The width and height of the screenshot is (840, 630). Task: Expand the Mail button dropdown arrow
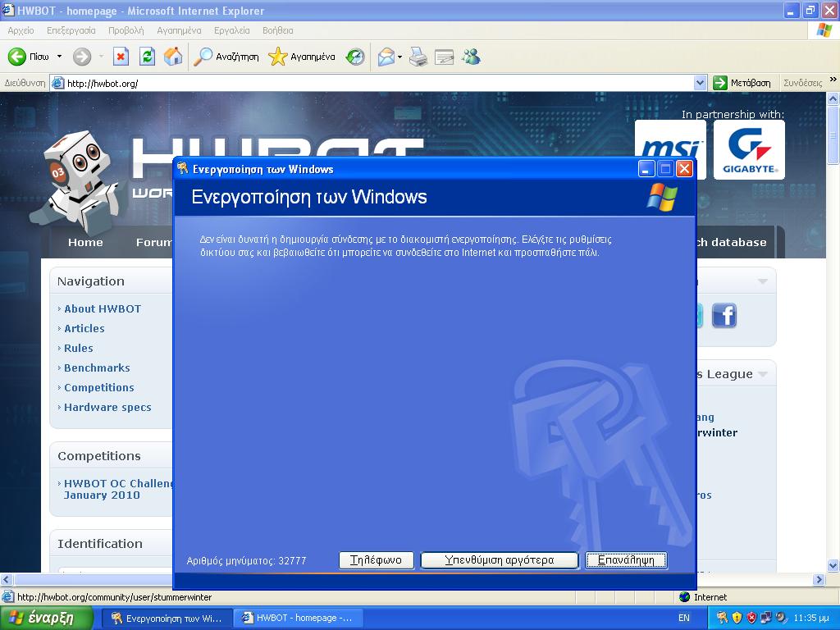click(x=399, y=57)
